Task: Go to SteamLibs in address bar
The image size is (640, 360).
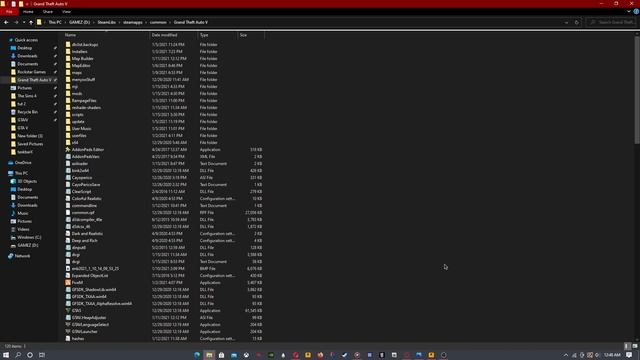Action: coord(107,22)
